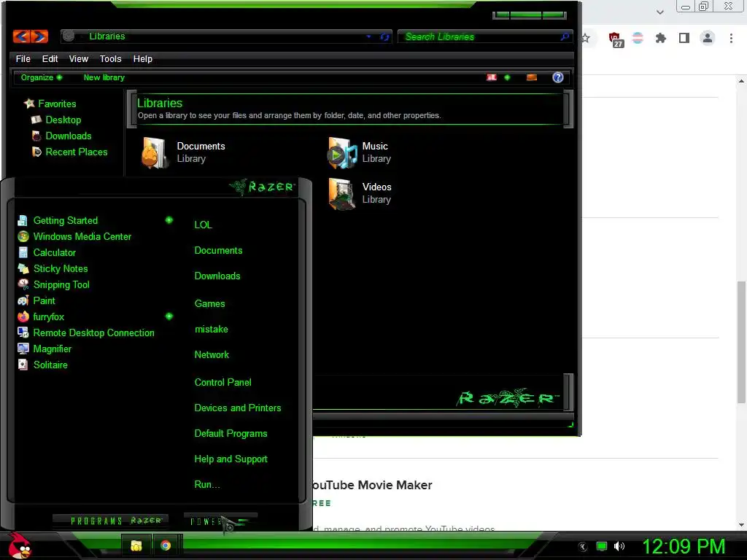Image resolution: width=747 pixels, height=560 pixels.
Task: Show hidden system tray icons
Action: pyautogui.click(x=582, y=547)
